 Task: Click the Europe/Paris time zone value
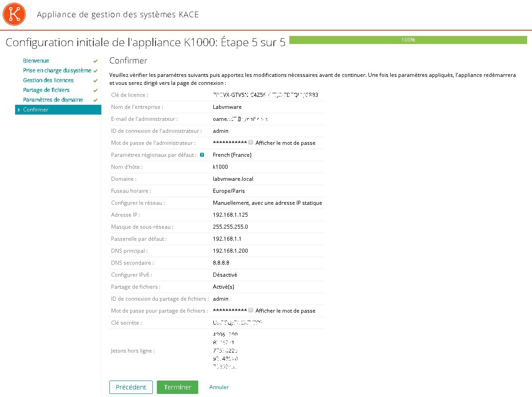pos(229,191)
